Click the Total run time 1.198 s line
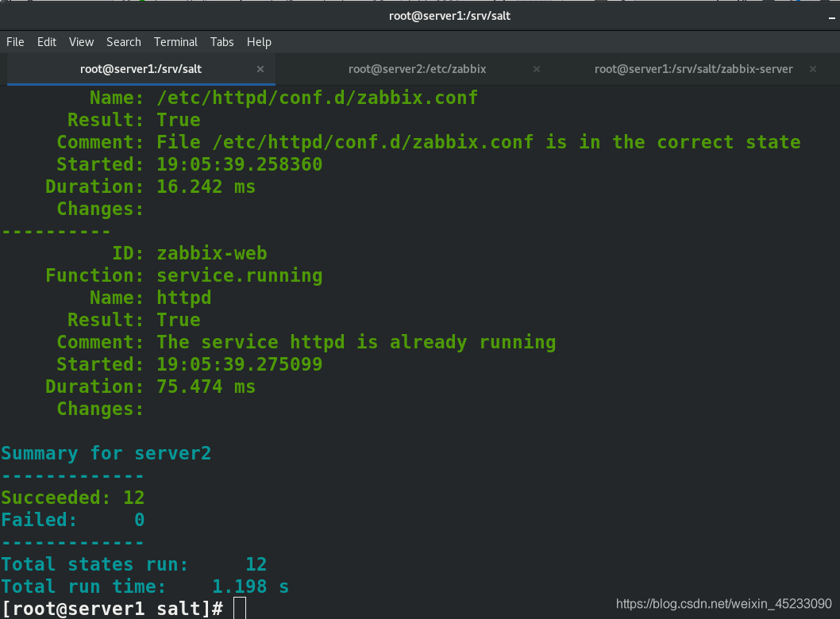 144,587
